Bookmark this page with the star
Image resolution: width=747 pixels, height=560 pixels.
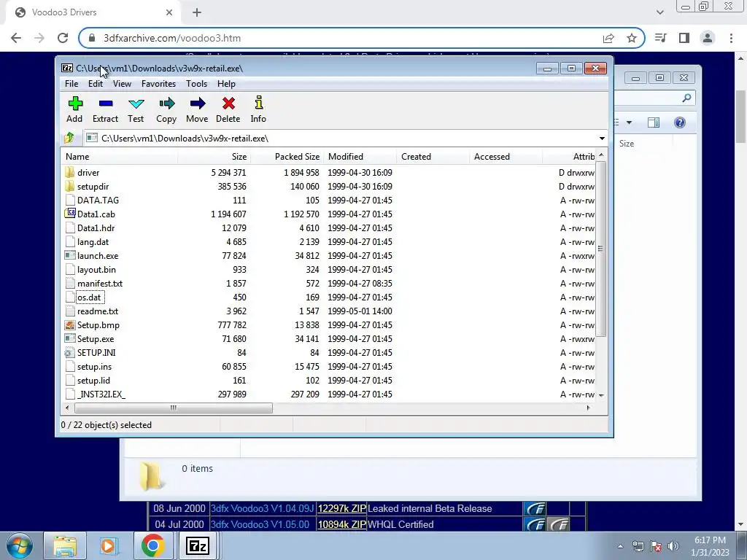(632, 38)
